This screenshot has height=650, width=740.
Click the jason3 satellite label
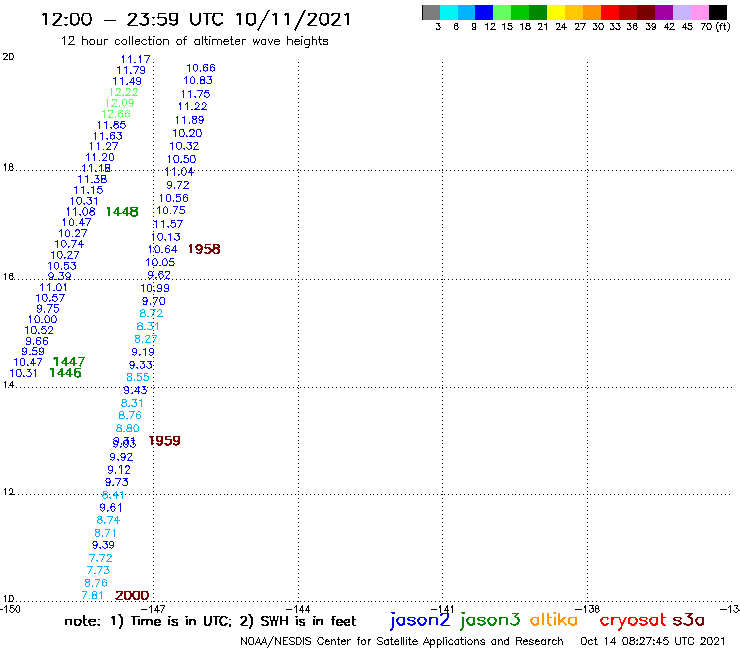point(490,620)
